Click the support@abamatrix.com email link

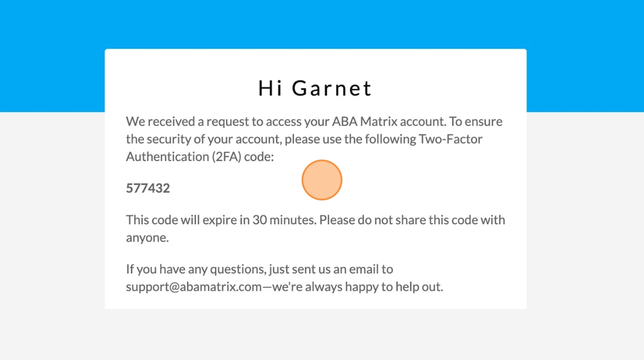click(x=194, y=286)
